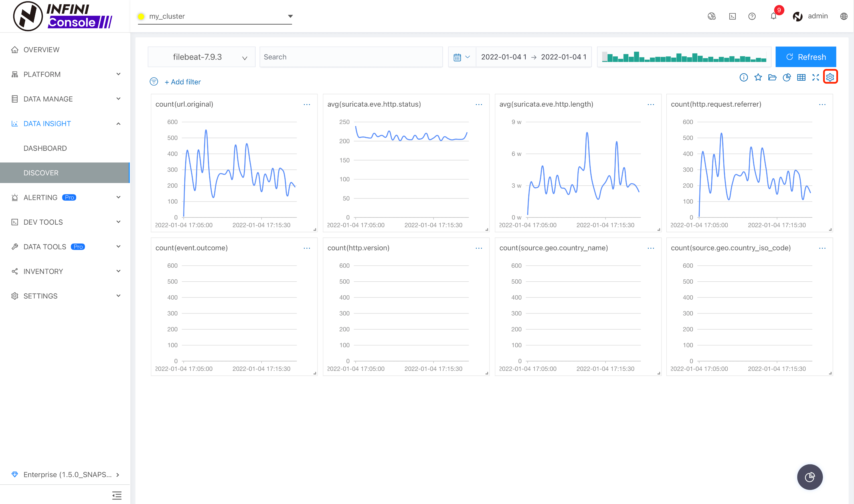
Task: Open options for count(url.original) chart
Action: point(307,105)
